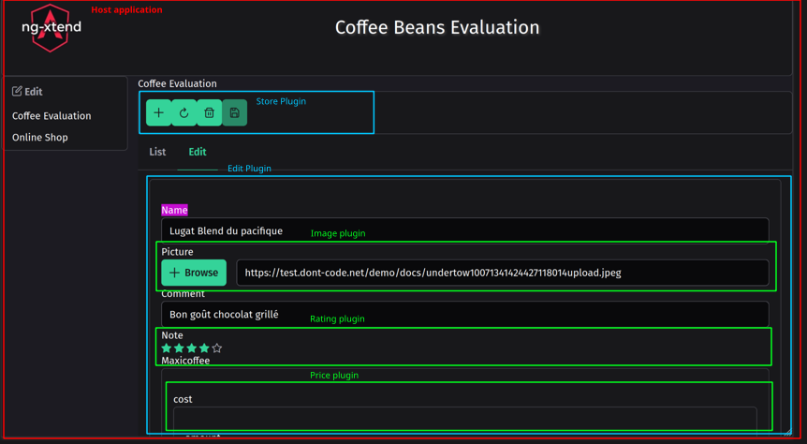807x444 pixels.
Task: Click the Note label
Action: pyautogui.click(x=172, y=335)
